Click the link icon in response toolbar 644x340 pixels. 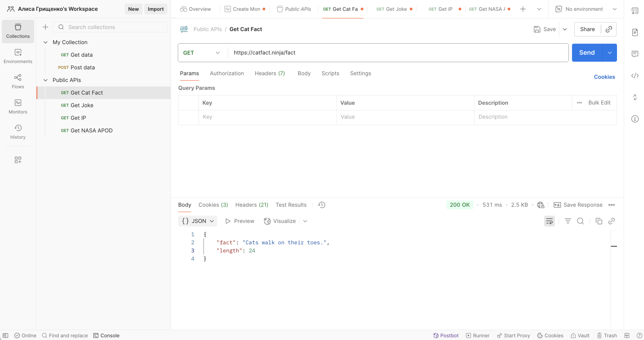pos(611,221)
